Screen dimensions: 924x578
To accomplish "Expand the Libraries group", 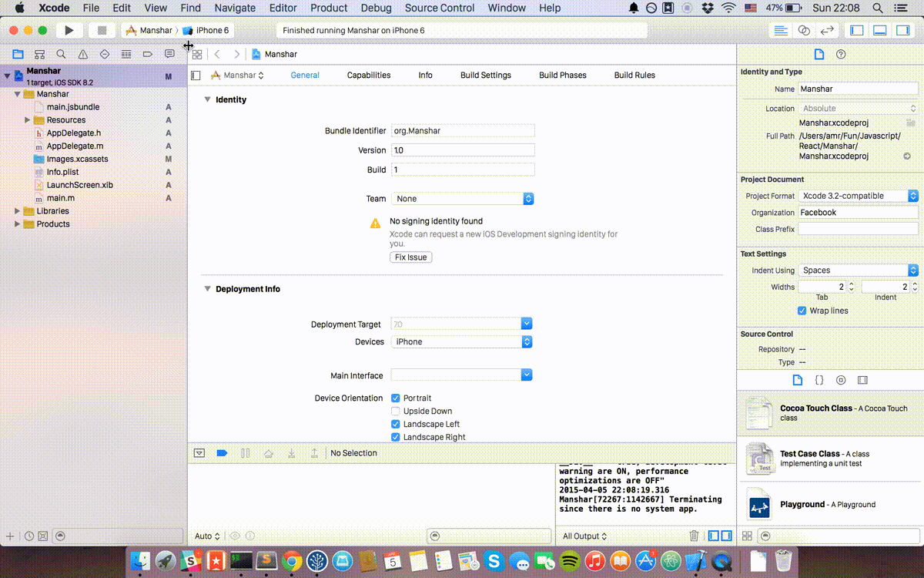I will click(18, 211).
